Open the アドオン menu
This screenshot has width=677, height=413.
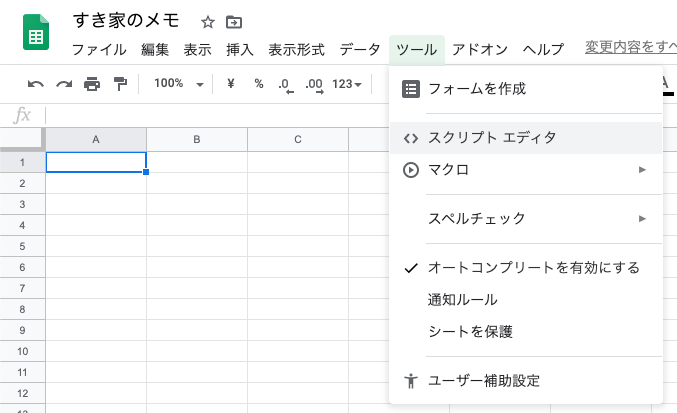[480, 50]
